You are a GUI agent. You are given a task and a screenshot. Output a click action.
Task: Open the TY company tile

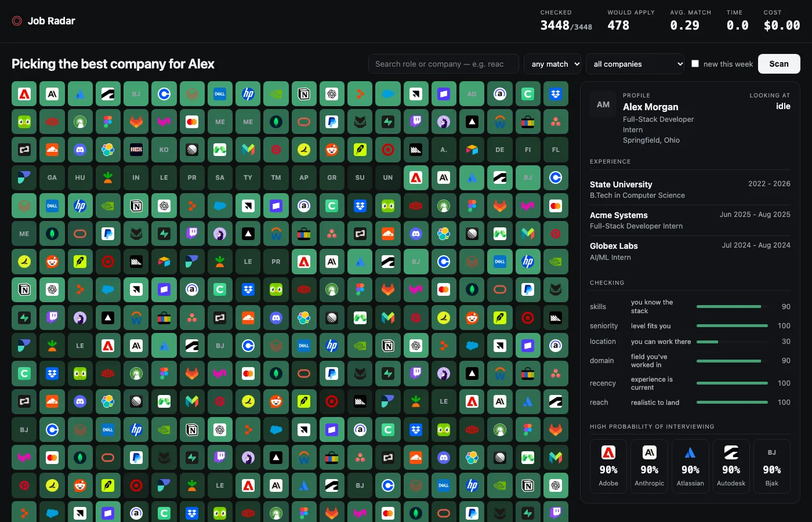click(248, 177)
